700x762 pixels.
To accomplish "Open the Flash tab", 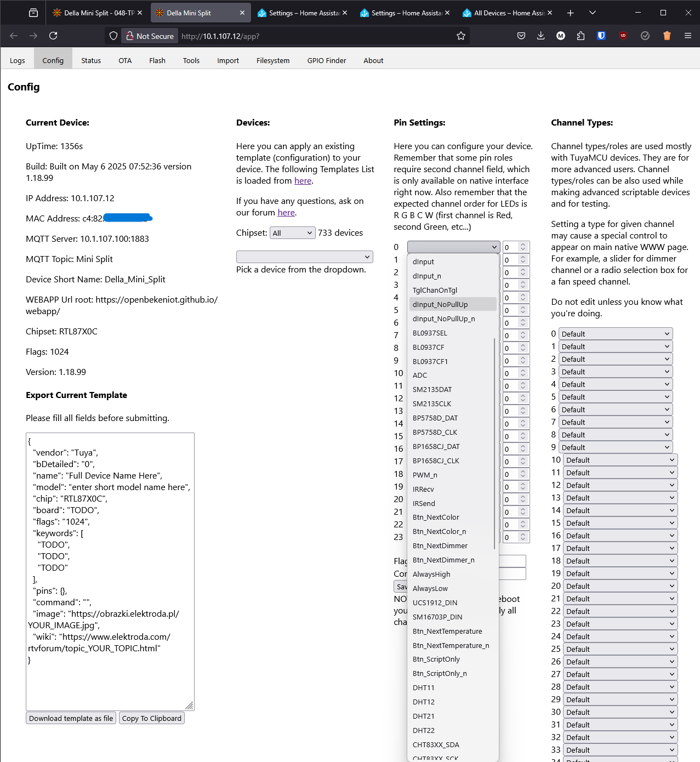I will pyautogui.click(x=157, y=60).
